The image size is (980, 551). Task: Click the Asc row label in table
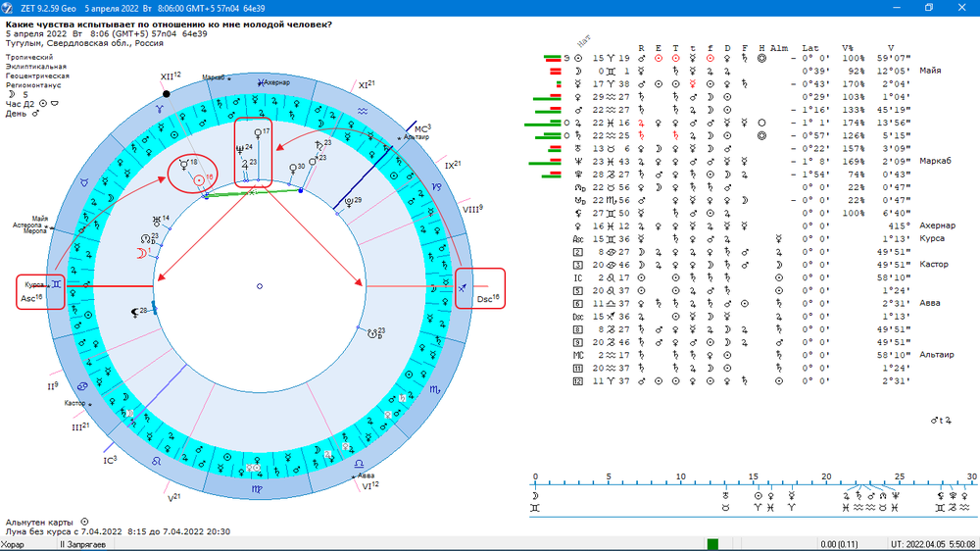tap(579, 239)
